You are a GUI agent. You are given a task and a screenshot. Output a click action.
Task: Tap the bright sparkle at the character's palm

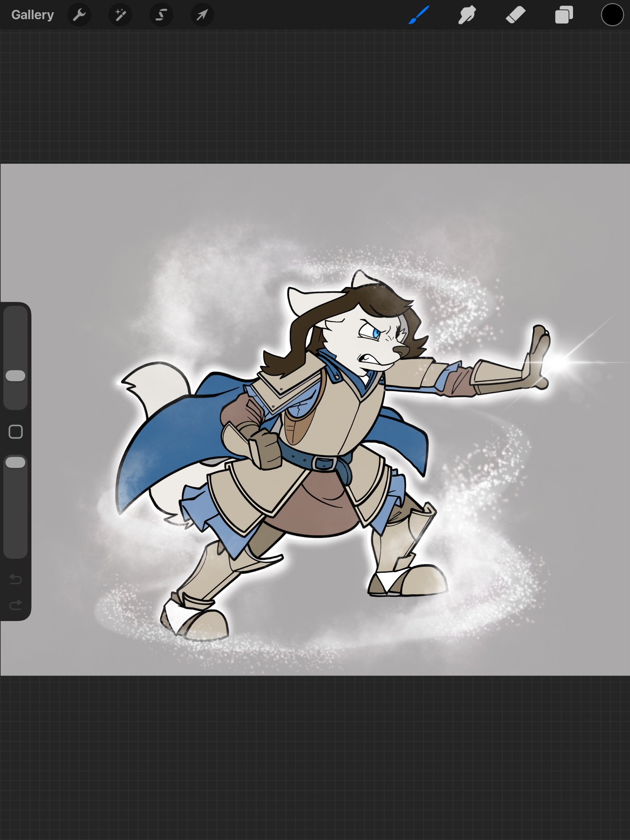click(561, 361)
